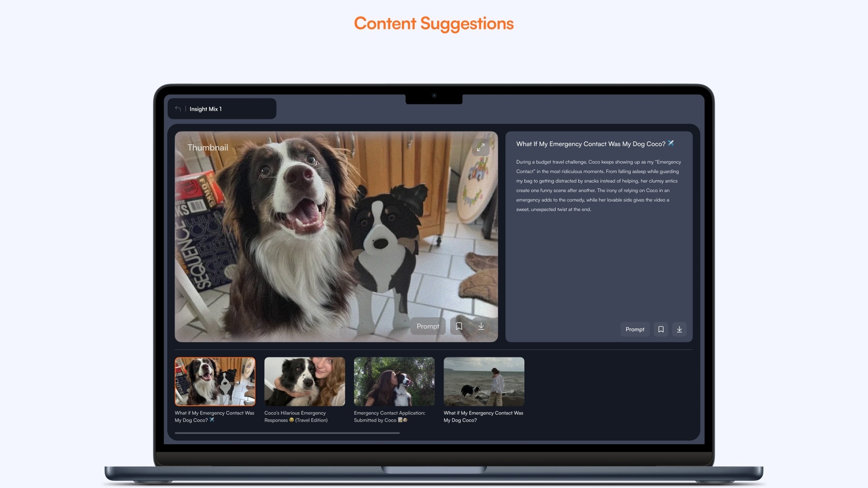
Task: Bookmark the content description text
Action: coord(660,329)
